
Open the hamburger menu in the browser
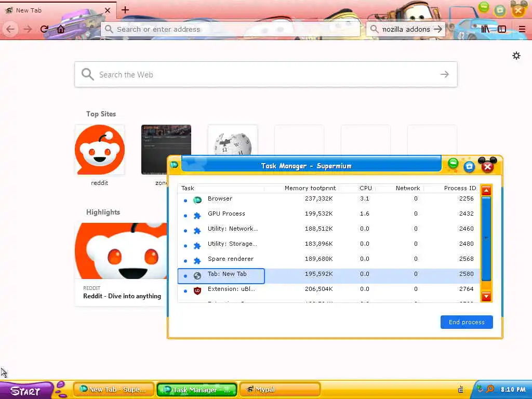(x=522, y=29)
